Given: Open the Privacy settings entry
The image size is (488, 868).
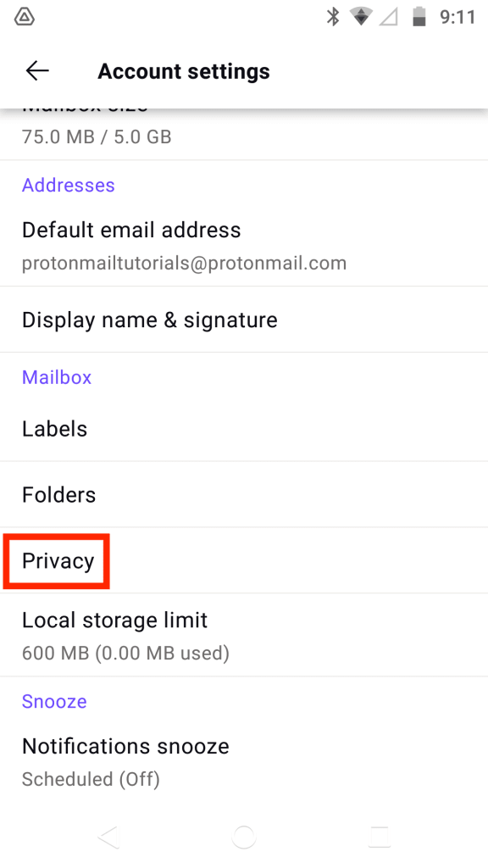Looking at the screenshot, I should tap(56, 560).
